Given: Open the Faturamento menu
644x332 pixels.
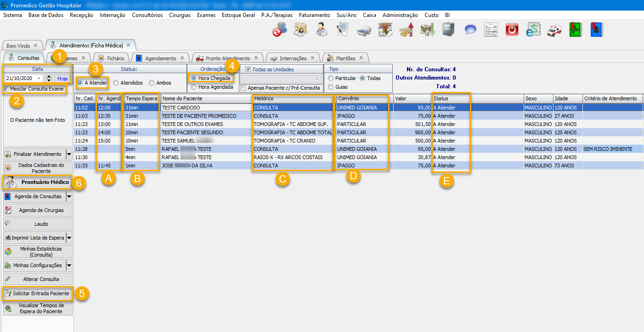Looking at the screenshot, I should click(x=314, y=15).
